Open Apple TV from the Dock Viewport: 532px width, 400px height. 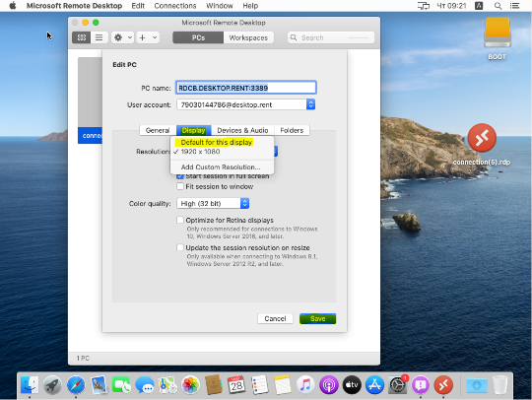(x=352, y=385)
